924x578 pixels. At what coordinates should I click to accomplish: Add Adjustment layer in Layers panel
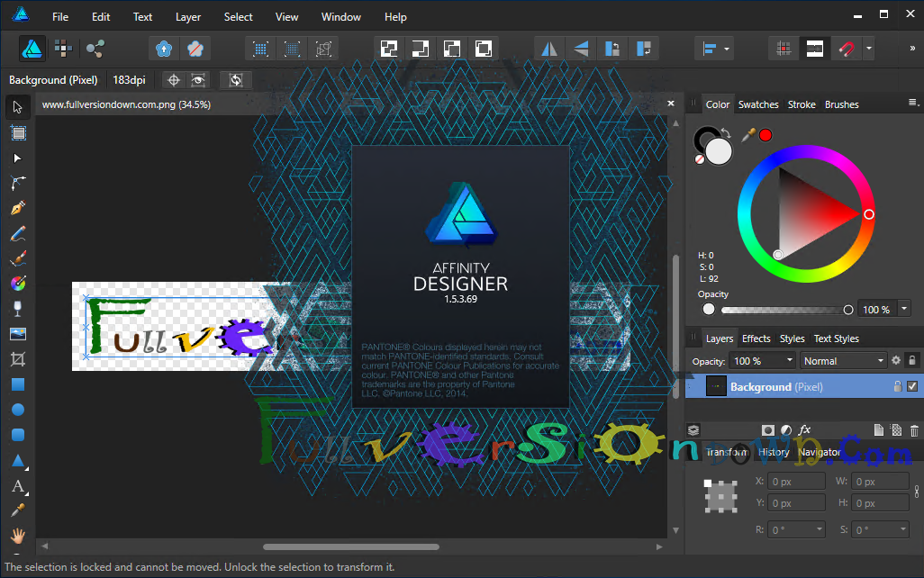click(786, 430)
